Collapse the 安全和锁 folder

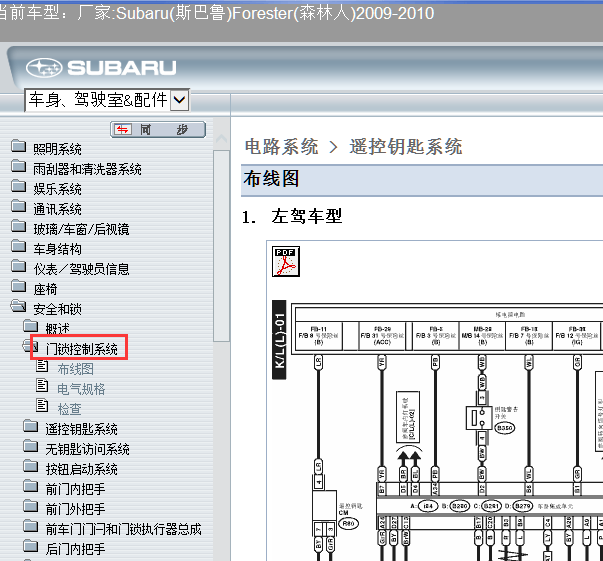tap(57, 309)
